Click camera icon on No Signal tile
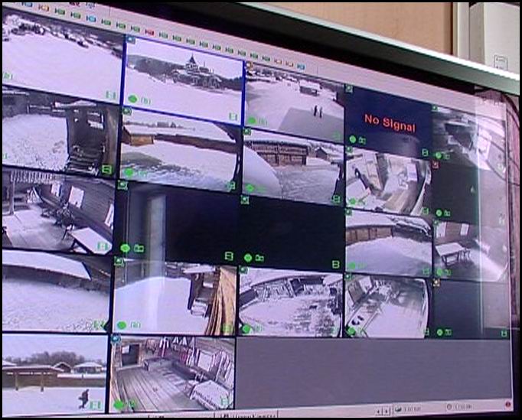The height and width of the screenshot is (420, 522). [x=362, y=141]
